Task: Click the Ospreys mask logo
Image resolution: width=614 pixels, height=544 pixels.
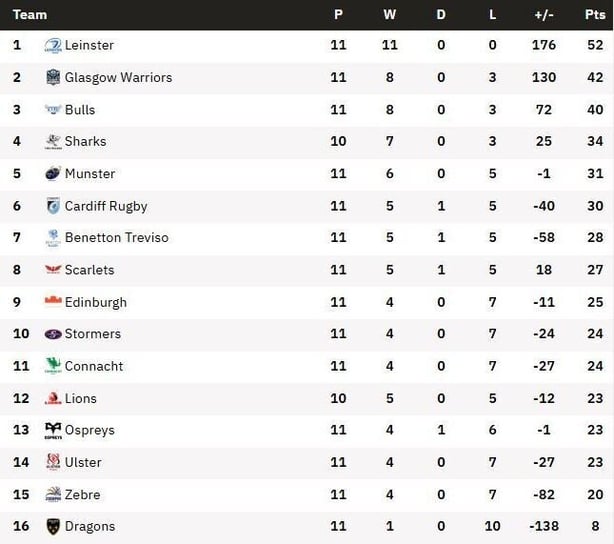Action: point(53,430)
